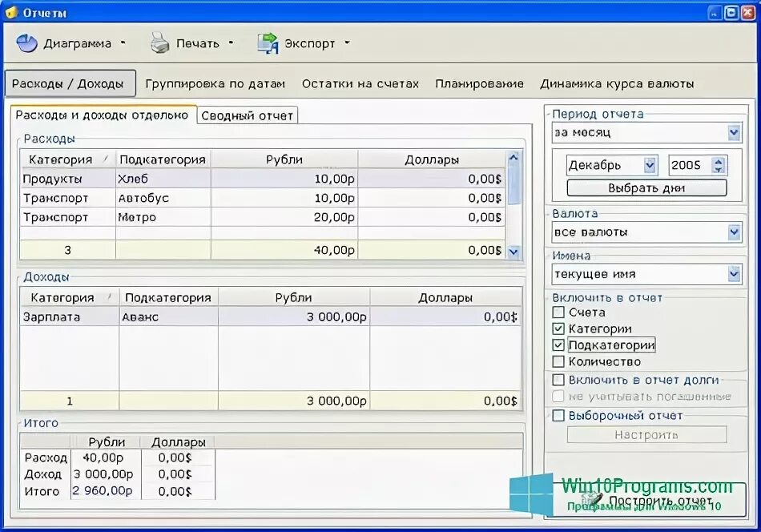The image size is (761, 532).
Task: Switch to Группировка по датам tab
Action: click(x=215, y=83)
